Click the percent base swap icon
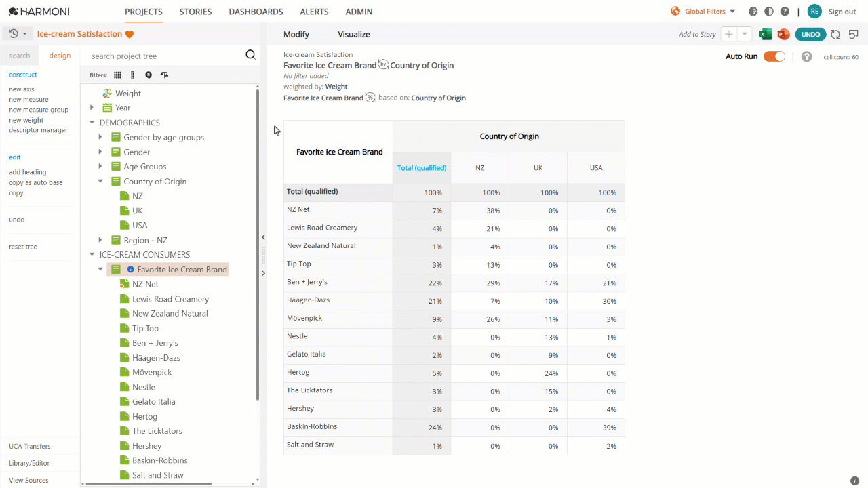The image size is (868, 488). pyautogui.click(x=370, y=98)
